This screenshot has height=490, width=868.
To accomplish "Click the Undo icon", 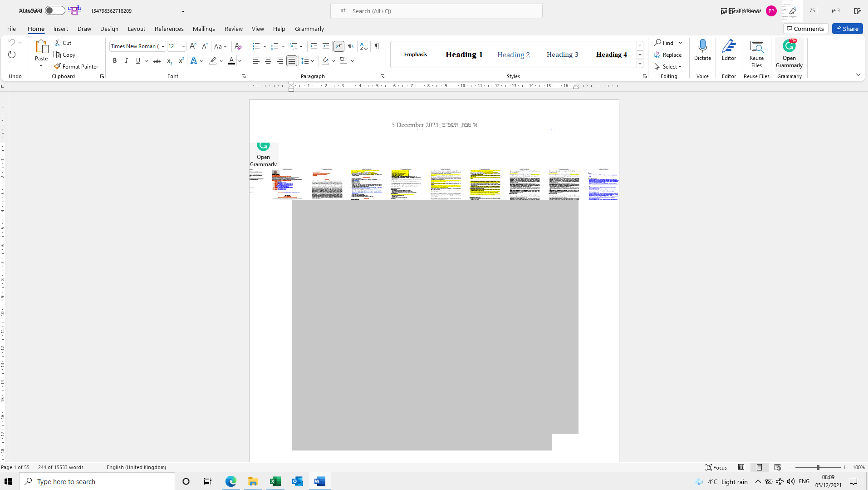I will [x=12, y=43].
